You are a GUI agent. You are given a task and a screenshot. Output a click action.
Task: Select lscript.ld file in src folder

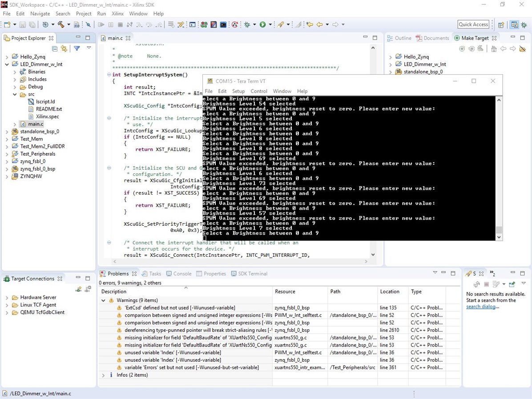(x=45, y=102)
